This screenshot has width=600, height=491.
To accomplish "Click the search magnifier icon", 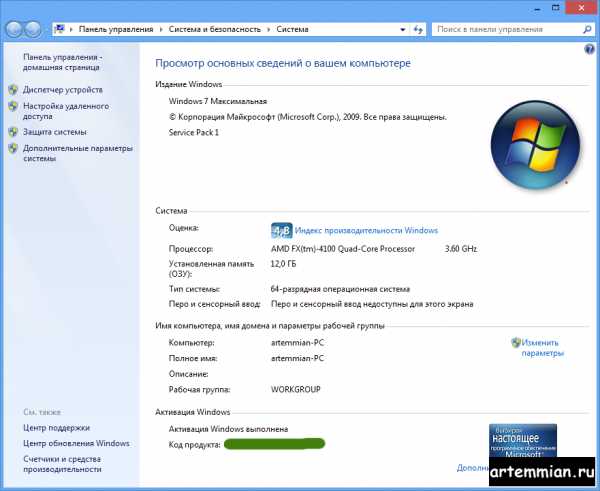I will pos(587,29).
